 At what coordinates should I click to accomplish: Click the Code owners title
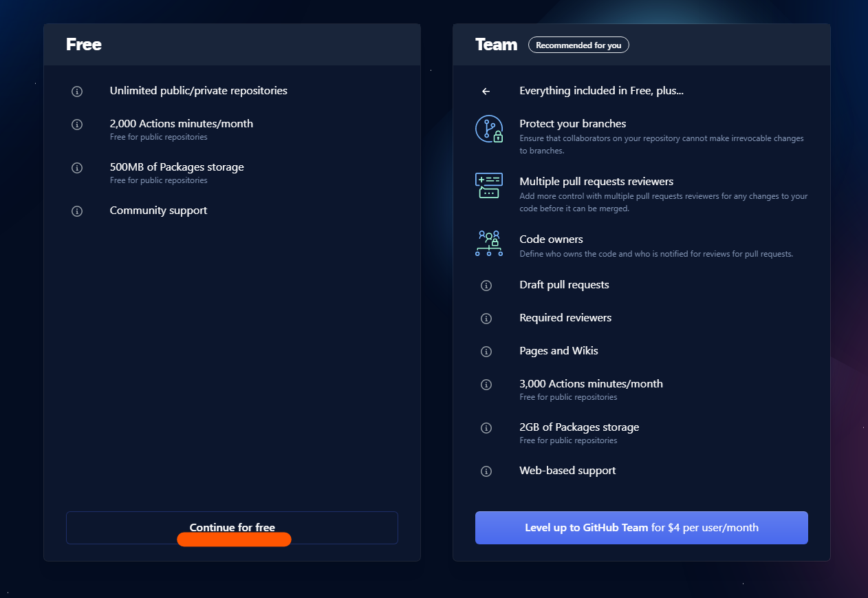(x=551, y=239)
